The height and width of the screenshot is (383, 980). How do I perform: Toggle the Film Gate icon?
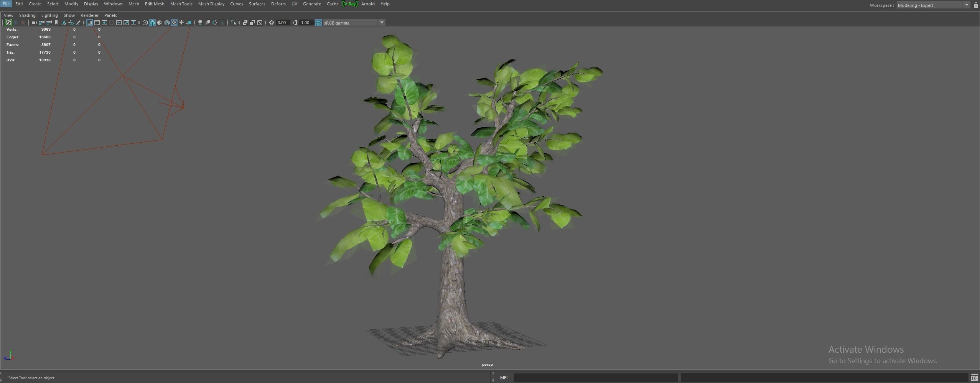click(x=97, y=23)
